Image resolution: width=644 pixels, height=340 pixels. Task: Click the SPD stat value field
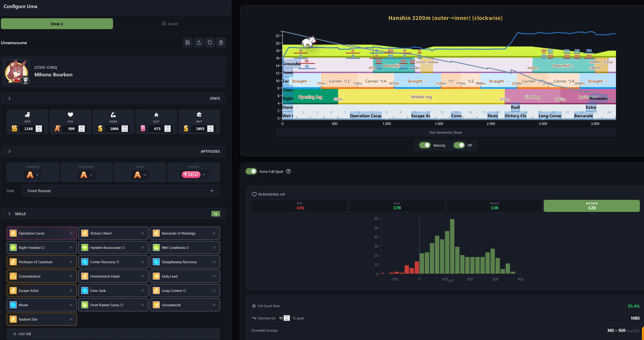coord(28,129)
